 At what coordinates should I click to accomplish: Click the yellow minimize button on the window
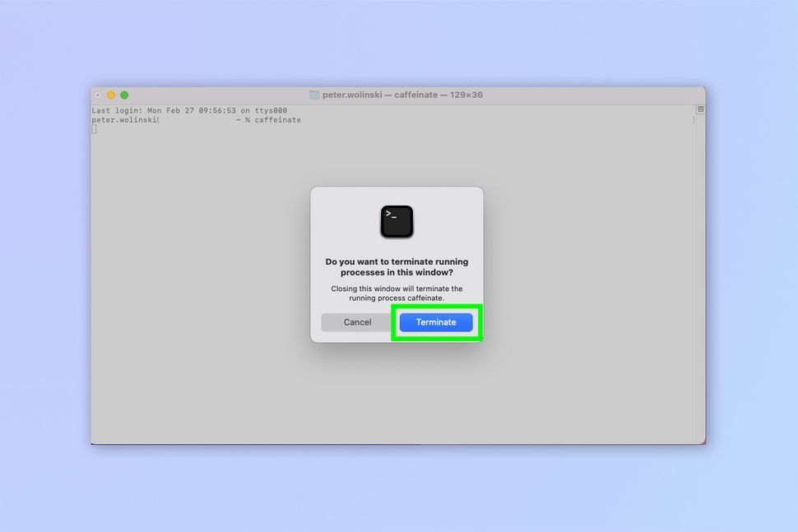[110, 95]
